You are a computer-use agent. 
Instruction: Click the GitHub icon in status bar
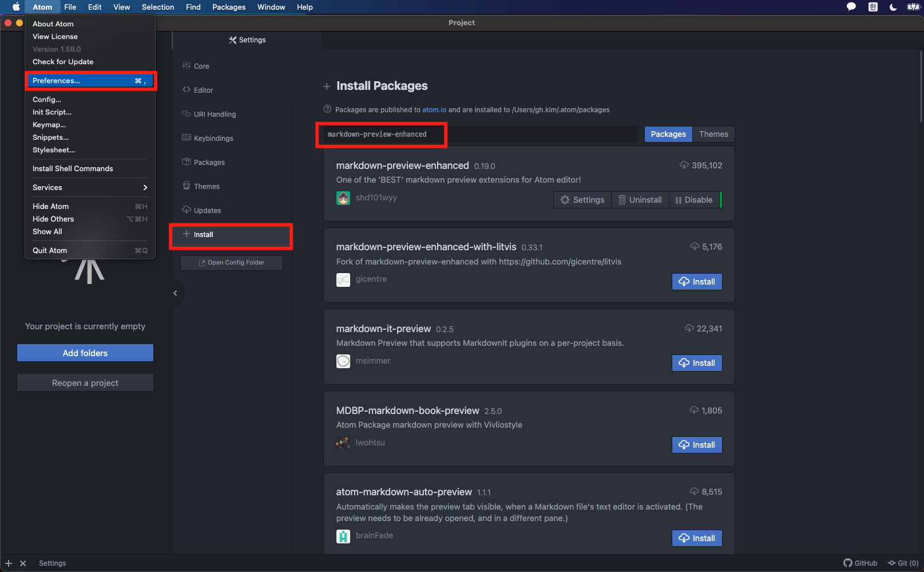tap(848, 563)
